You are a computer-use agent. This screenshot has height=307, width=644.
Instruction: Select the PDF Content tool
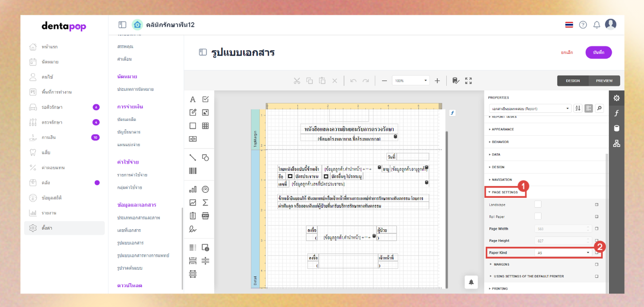point(206,215)
